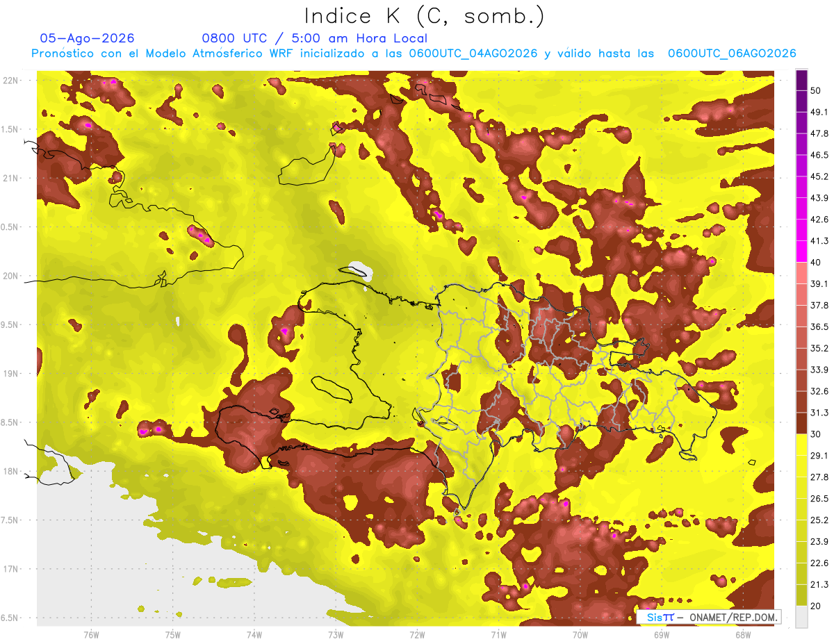Image resolution: width=834 pixels, height=644 pixels.
Task: Pick the yellow swatch between 29.1 and 30
Action: tap(802, 445)
